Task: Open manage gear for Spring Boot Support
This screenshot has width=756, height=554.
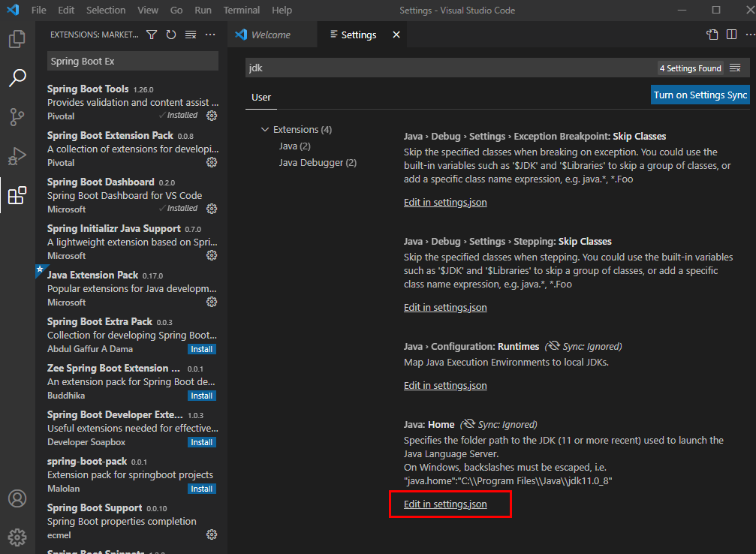Action: click(x=212, y=534)
